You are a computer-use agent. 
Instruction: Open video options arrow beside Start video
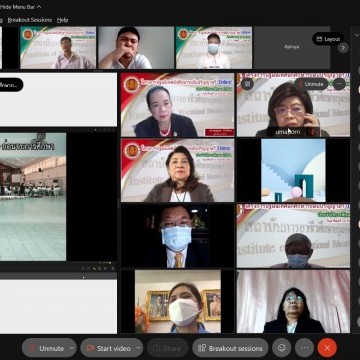click(138, 348)
